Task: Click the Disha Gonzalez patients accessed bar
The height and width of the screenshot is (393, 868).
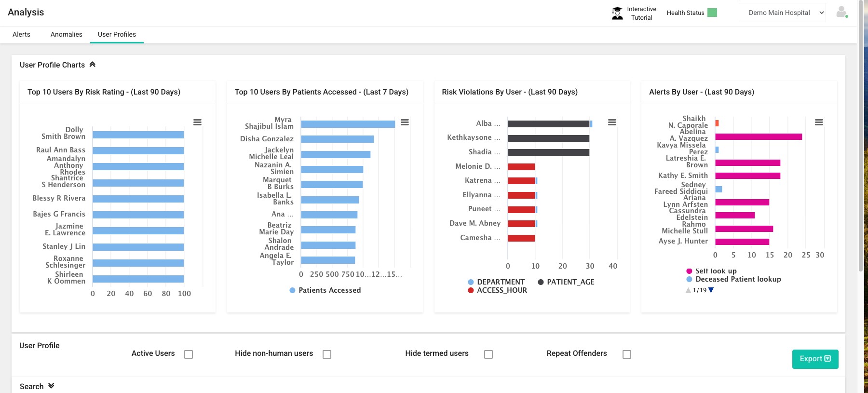Action: 338,139
